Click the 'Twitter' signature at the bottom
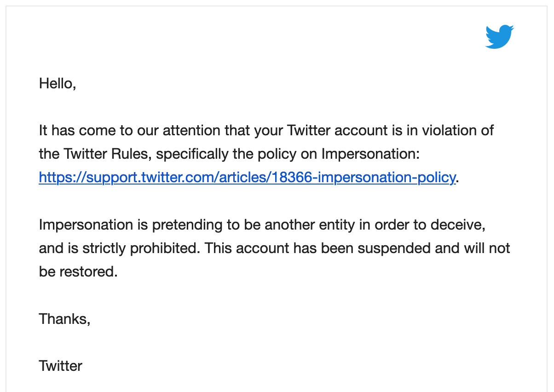 [x=61, y=366]
